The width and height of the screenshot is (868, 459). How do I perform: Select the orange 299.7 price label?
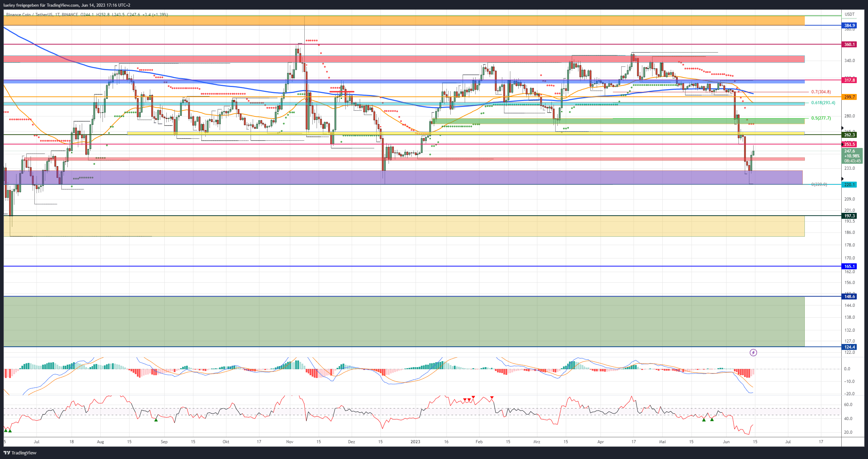pos(849,97)
